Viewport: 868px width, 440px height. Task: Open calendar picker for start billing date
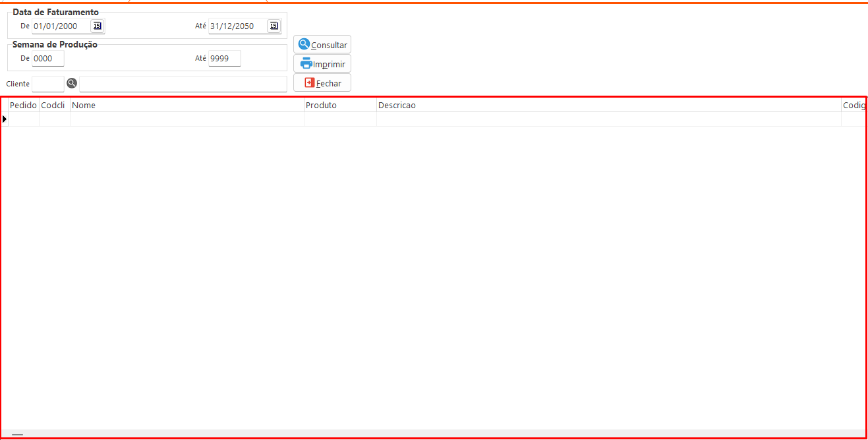[98, 26]
